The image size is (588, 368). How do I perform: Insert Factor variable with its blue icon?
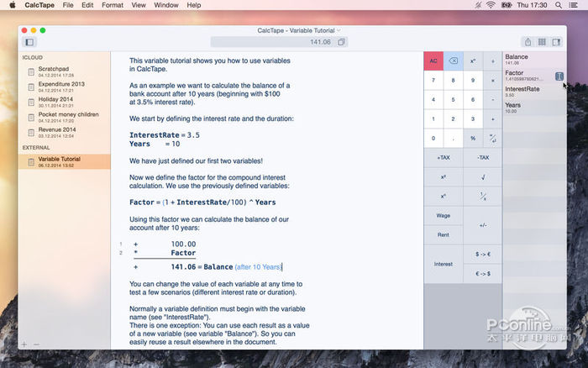click(559, 76)
